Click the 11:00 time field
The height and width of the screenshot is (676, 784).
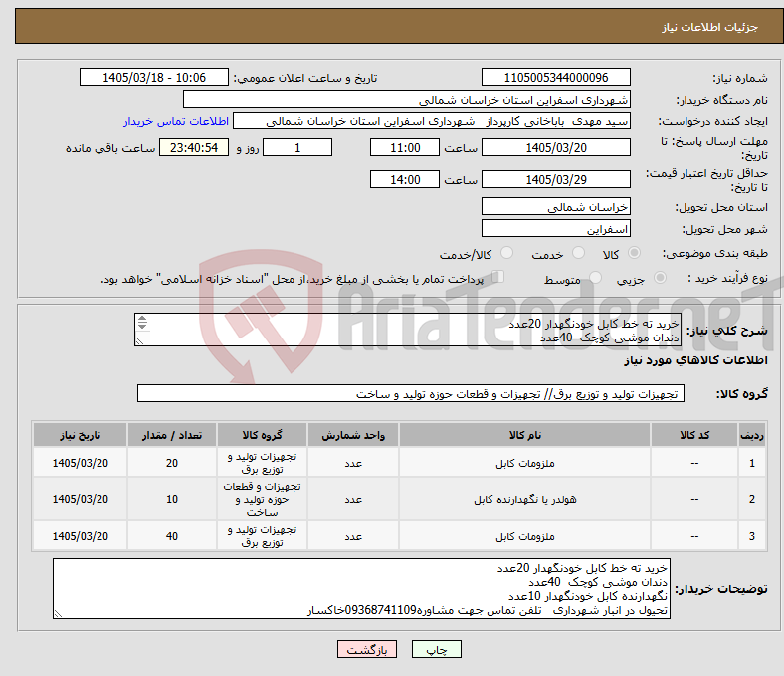(405, 147)
